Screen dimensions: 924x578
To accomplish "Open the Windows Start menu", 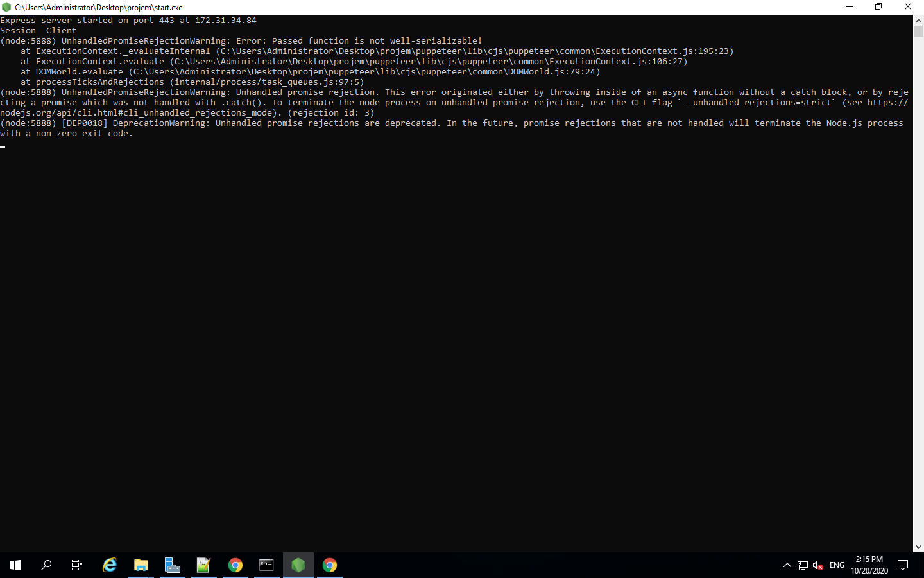I will point(15,565).
